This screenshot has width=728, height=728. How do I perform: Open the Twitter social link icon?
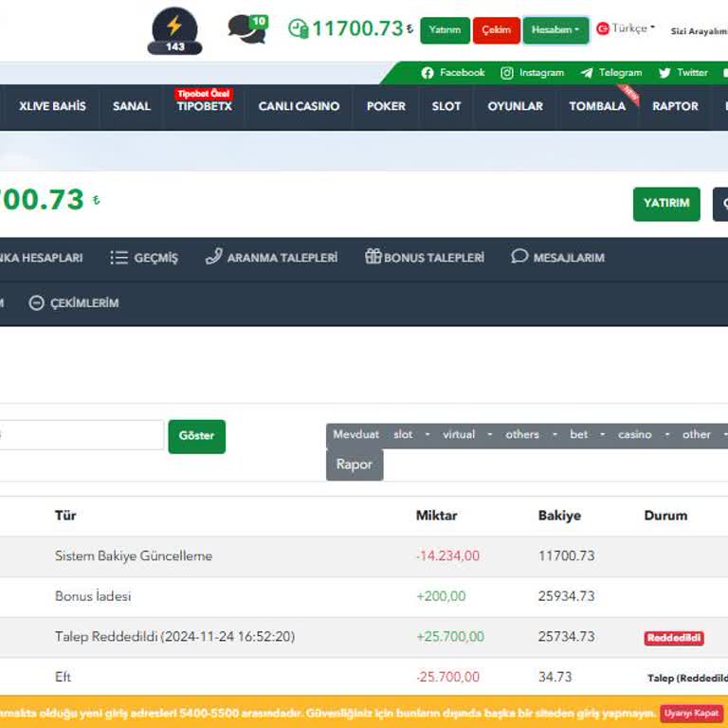click(664, 73)
